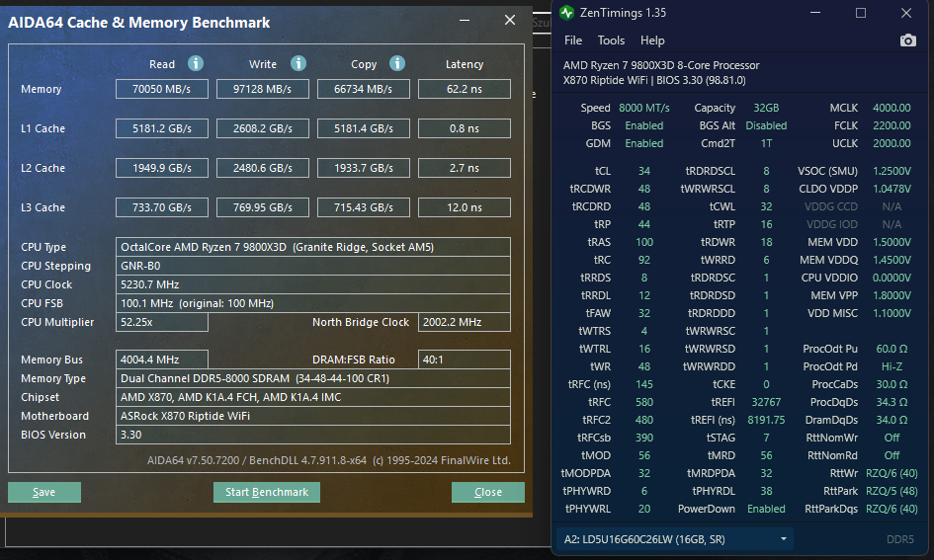Click the CPU Type field

click(x=313, y=247)
